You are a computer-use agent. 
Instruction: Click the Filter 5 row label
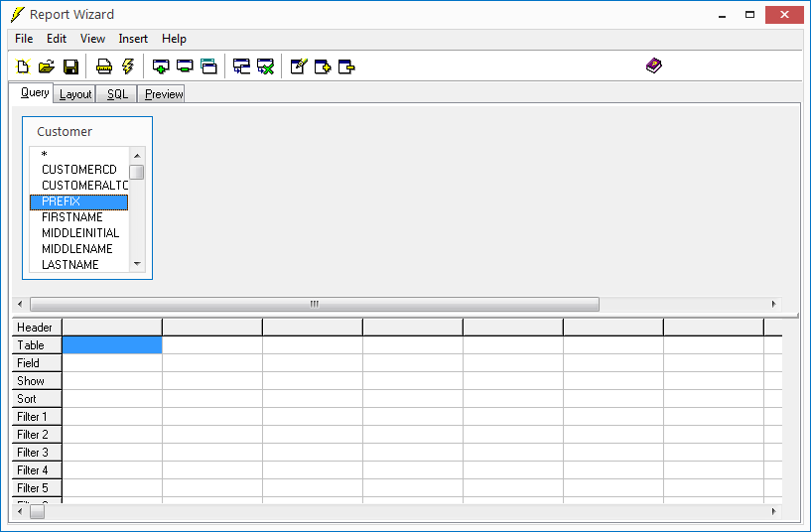pos(37,488)
